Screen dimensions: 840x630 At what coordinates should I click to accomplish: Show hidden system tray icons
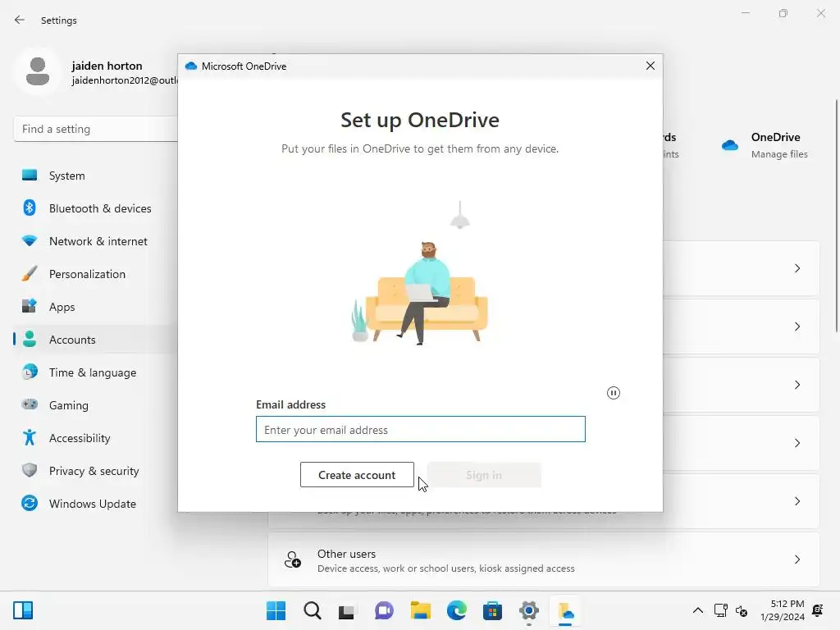697,610
